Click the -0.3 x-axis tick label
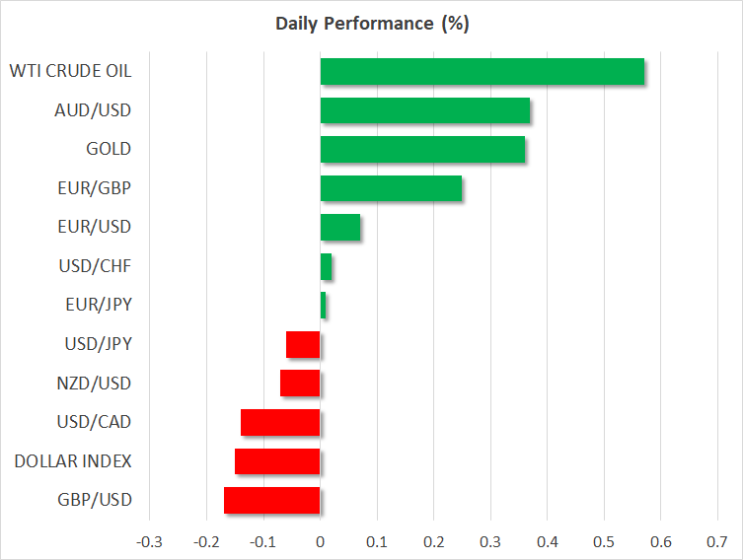This screenshot has width=743, height=560. tap(149, 541)
